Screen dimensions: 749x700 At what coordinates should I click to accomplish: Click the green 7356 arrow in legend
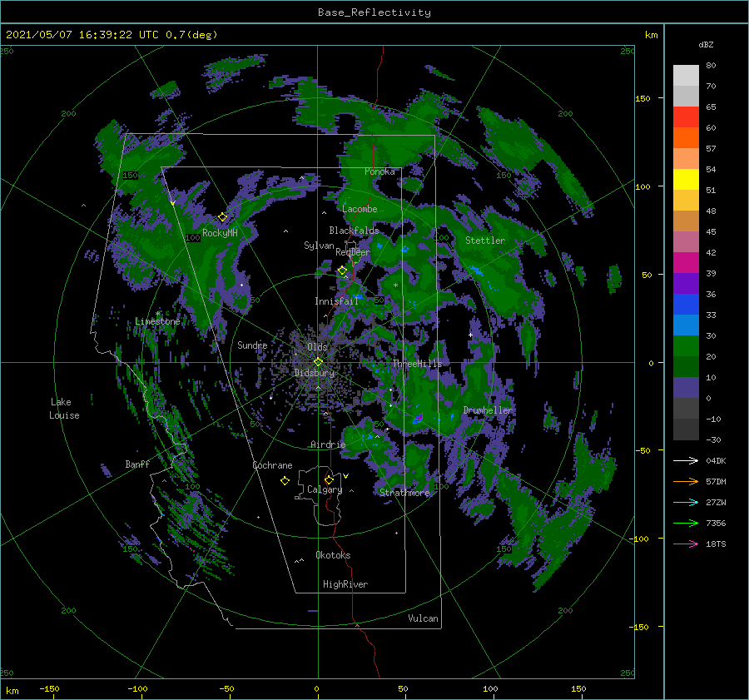click(686, 524)
